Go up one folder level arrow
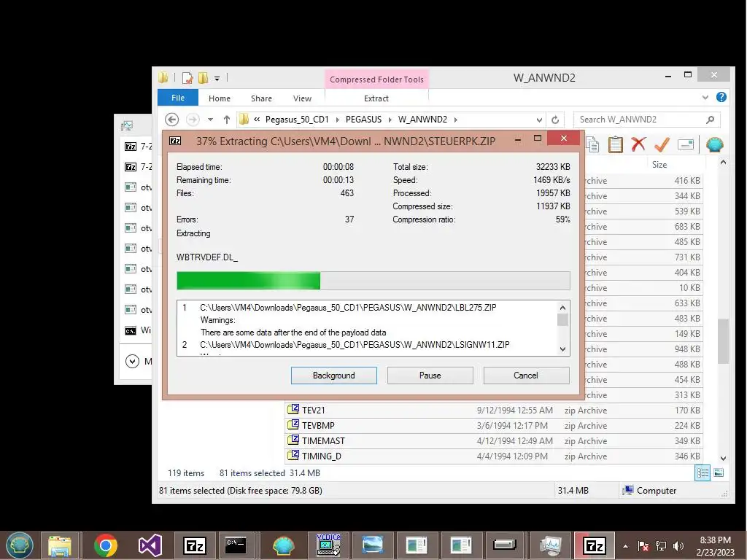This screenshot has height=560, width=747. click(227, 120)
